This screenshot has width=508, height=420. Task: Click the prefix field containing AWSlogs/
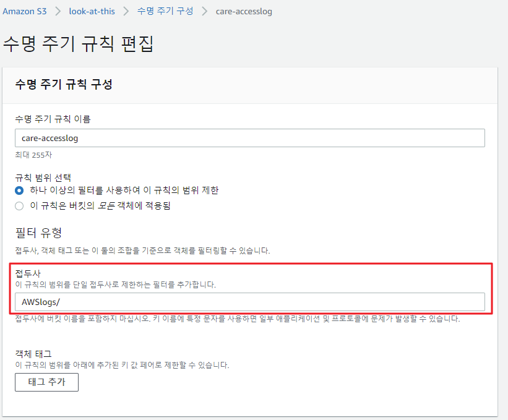[x=250, y=302]
